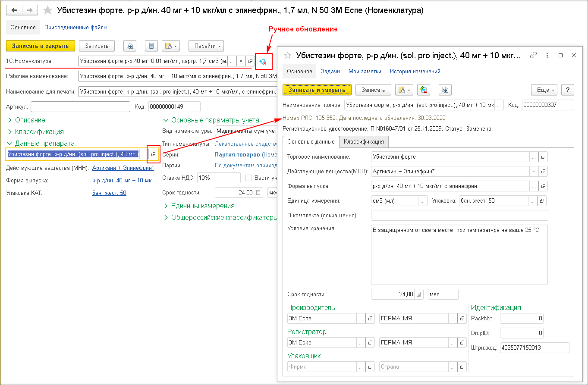Open the Присоединенные файлы tab
Viewport: 588px width, 385px height.
pyautogui.click(x=76, y=27)
